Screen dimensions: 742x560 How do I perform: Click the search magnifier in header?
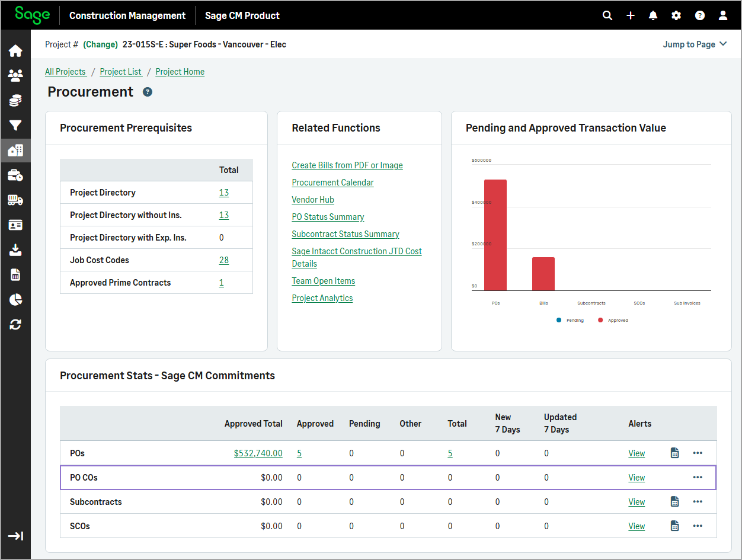(x=607, y=15)
